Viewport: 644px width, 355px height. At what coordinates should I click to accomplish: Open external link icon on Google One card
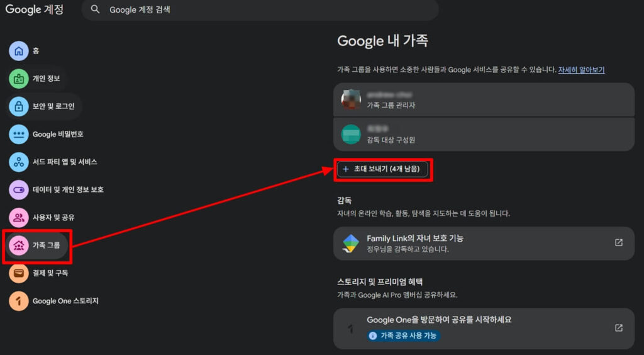coord(619,328)
